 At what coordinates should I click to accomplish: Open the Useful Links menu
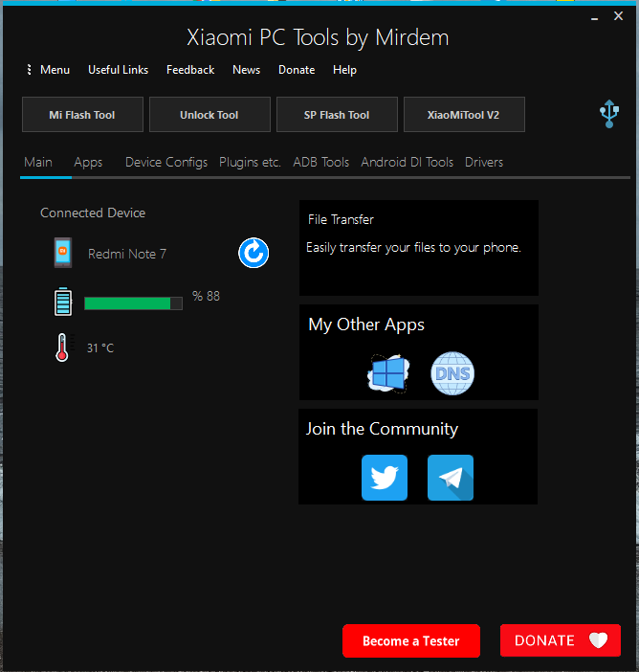119,70
